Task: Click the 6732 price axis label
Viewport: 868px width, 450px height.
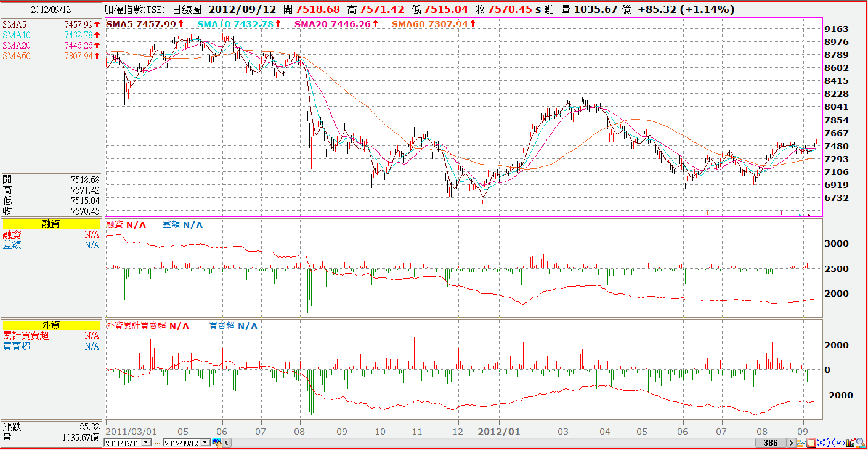Action: 835,198
